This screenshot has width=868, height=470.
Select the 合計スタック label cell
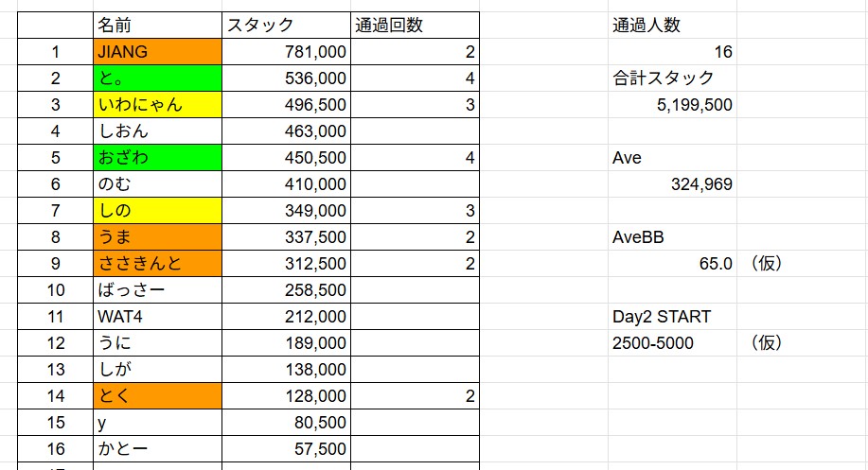pos(673,78)
